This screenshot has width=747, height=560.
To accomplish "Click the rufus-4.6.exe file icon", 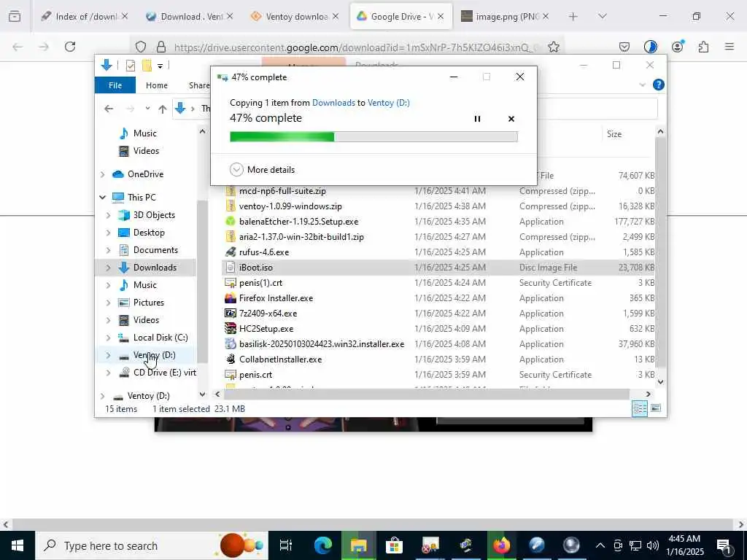I will (231, 252).
